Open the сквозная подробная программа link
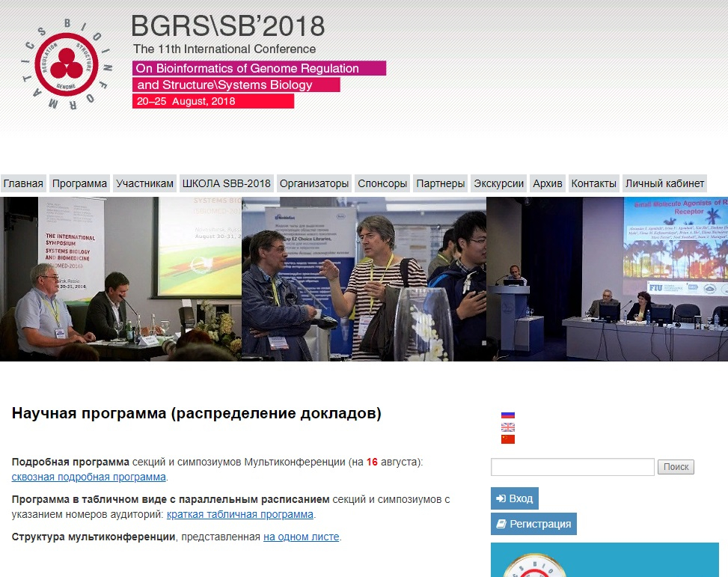 [89, 477]
